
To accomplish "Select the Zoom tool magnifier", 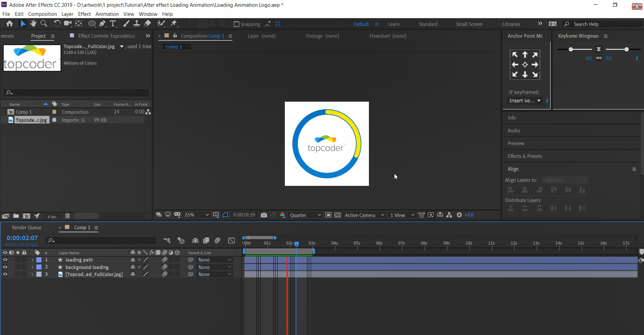I will [44, 24].
